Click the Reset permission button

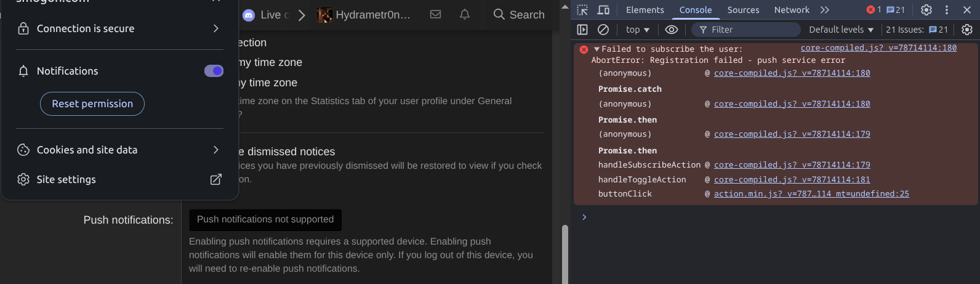click(92, 103)
